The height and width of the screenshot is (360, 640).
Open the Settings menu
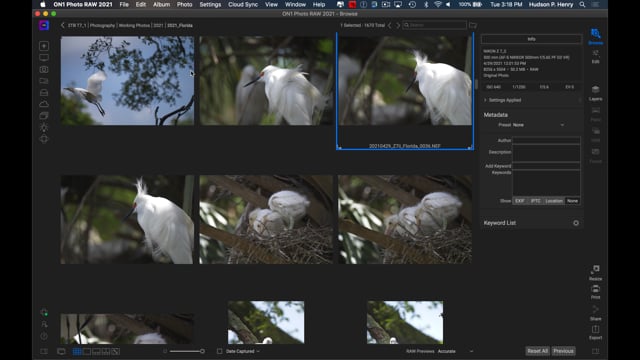[210, 4]
